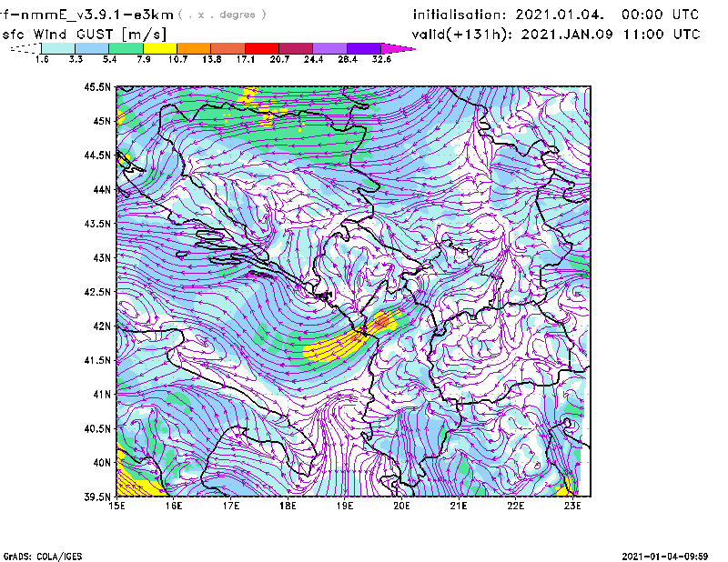The height and width of the screenshot is (562, 728).
Task: Click the dashed white arrow at the colorbar start
Action: [x=25, y=48]
